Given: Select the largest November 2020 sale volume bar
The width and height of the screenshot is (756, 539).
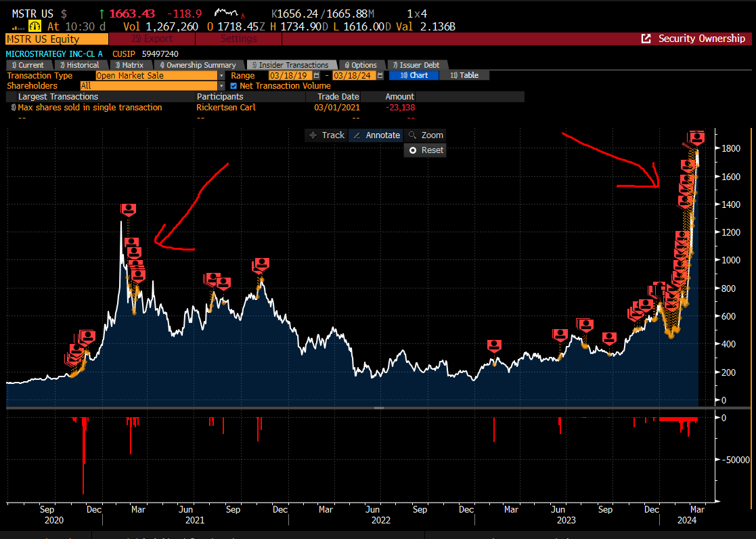Looking at the screenshot, I should pos(83,455).
